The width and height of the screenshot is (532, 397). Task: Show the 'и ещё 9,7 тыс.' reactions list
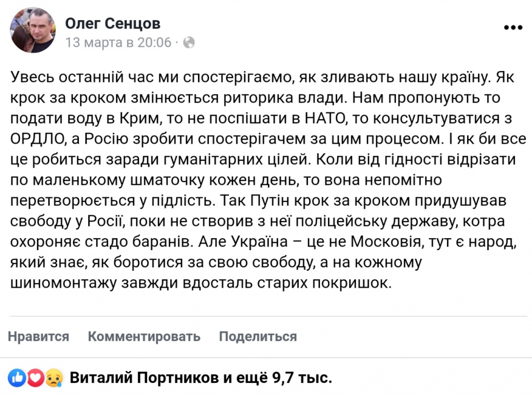[278, 378]
